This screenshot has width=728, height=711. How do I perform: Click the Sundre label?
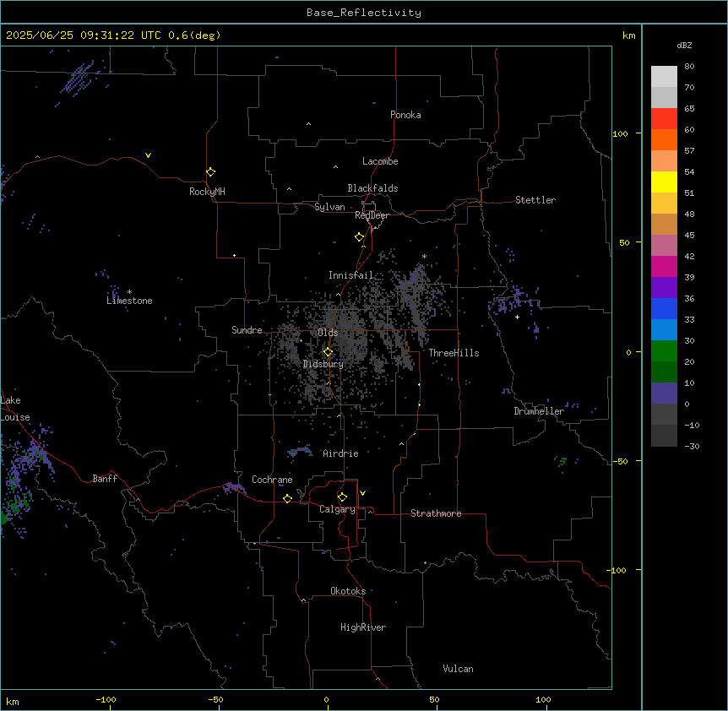pyautogui.click(x=247, y=330)
